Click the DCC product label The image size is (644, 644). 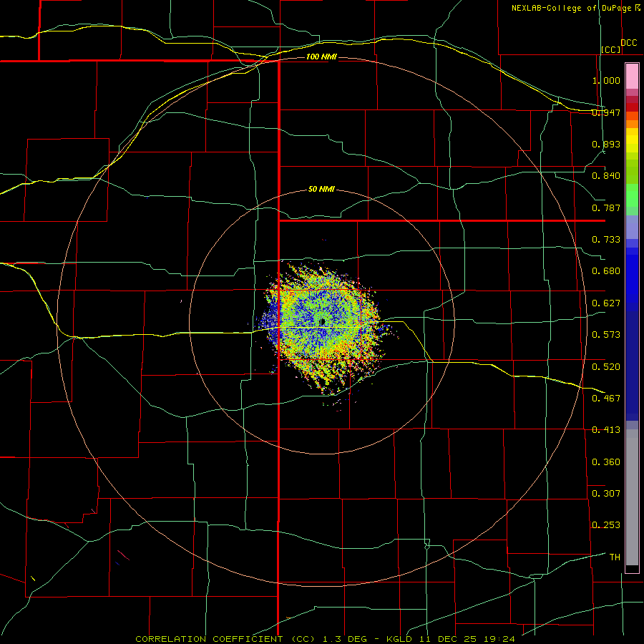(x=628, y=43)
